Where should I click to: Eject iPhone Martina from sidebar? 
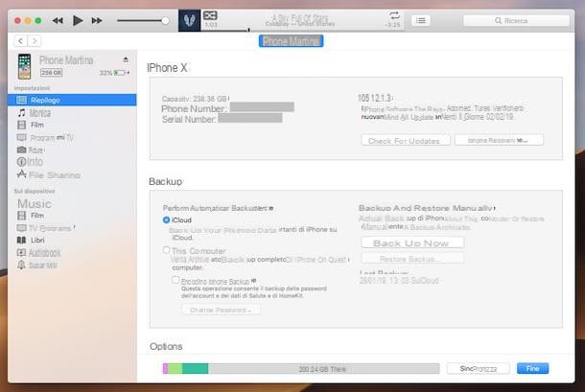tap(126, 59)
